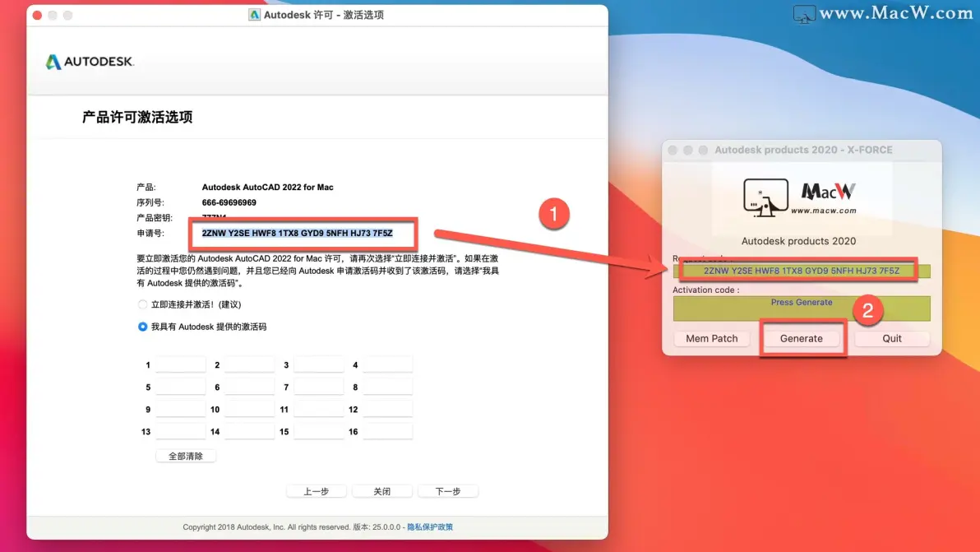This screenshot has width=980, height=552.
Task: Focus activation code field 16
Action: tap(387, 431)
